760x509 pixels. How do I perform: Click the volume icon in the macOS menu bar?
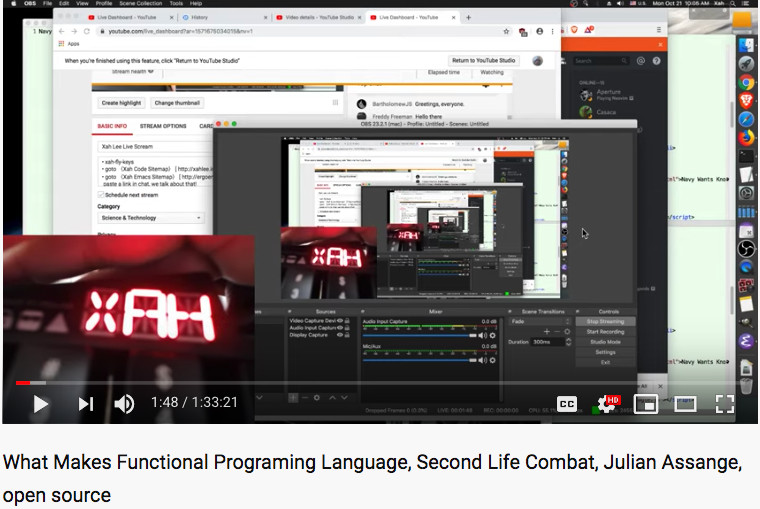point(620,3)
